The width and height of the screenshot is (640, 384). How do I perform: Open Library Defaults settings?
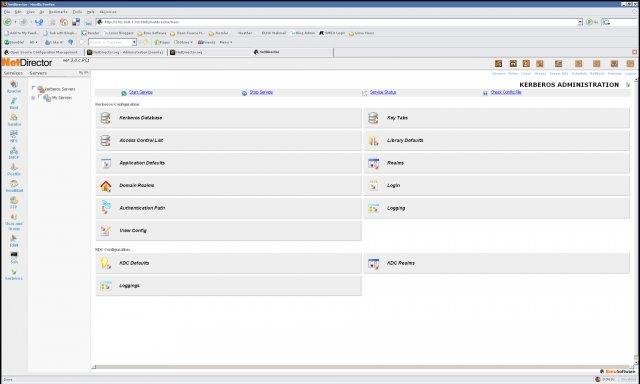497,140
